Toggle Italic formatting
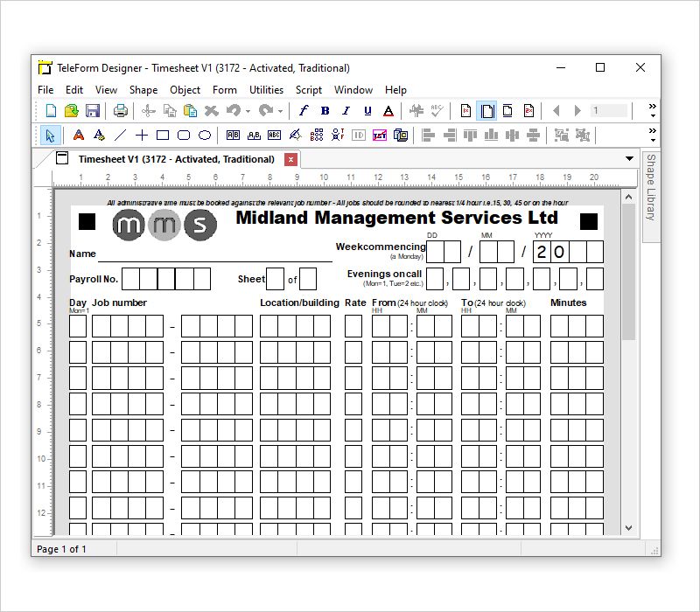This screenshot has width=700, height=612. tap(346, 111)
